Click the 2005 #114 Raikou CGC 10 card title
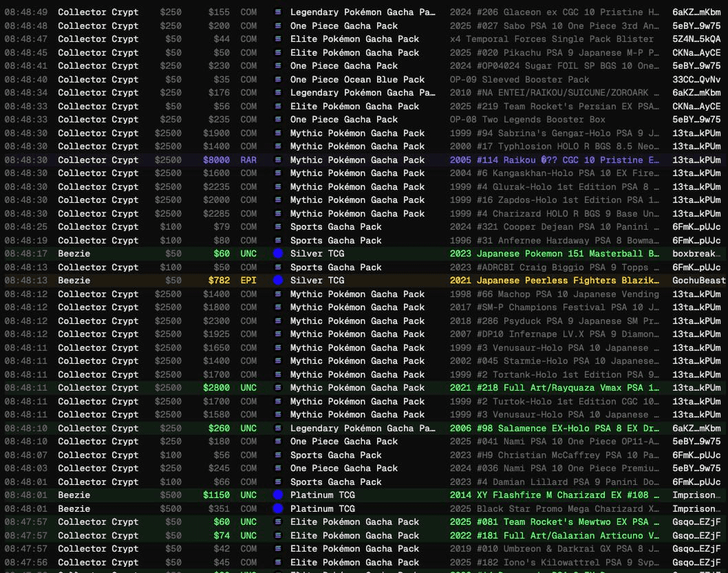This screenshot has height=573, width=728. point(555,160)
